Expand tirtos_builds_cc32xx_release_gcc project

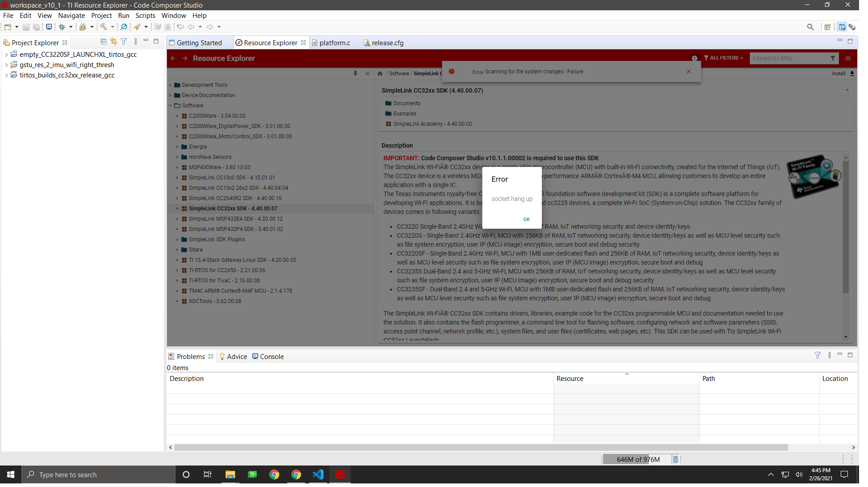click(6, 75)
